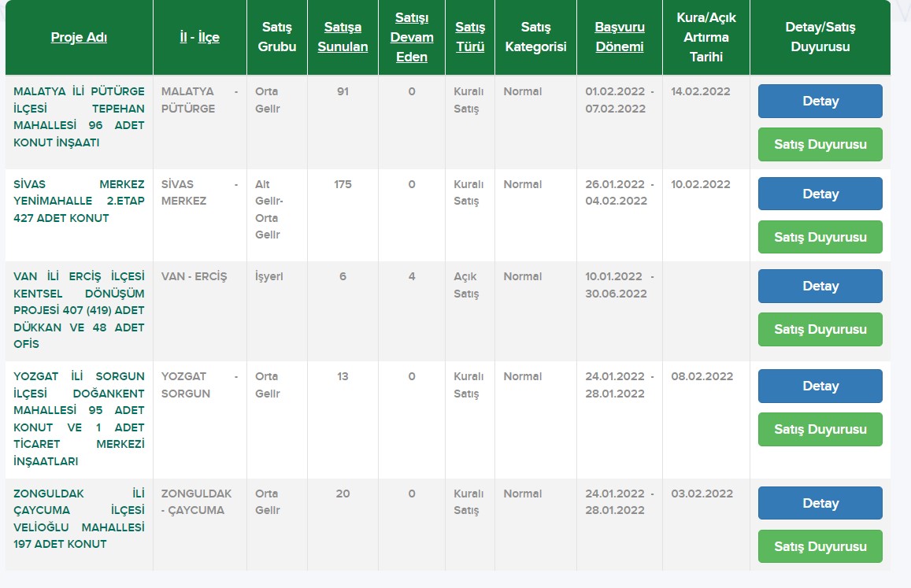
Task: Click Detay button for Sivas Merkez project
Action: pos(820,194)
